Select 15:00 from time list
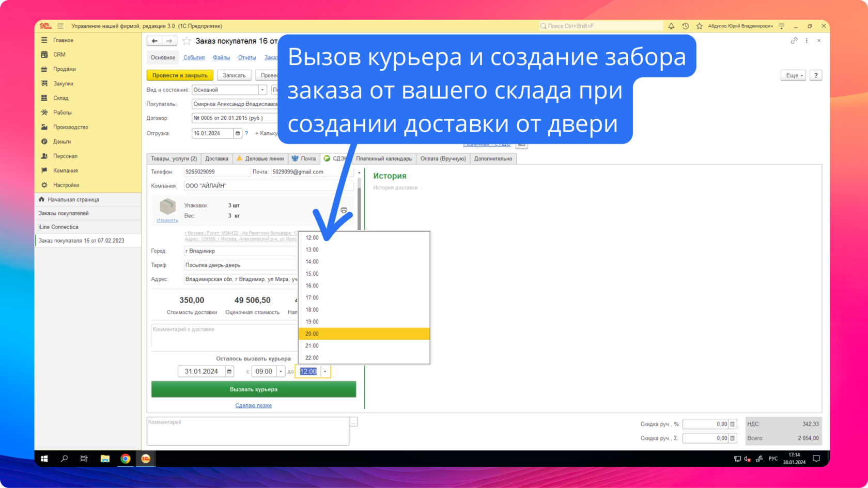868x488 pixels. pyautogui.click(x=364, y=274)
